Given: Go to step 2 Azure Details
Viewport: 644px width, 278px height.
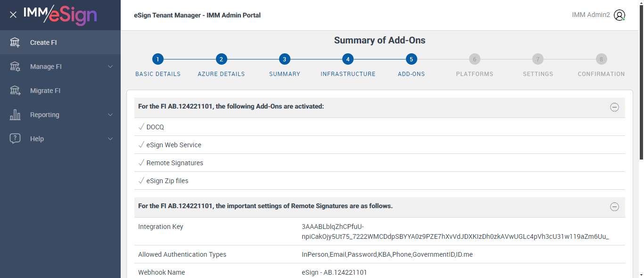Looking at the screenshot, I should [x=221, y=59].
